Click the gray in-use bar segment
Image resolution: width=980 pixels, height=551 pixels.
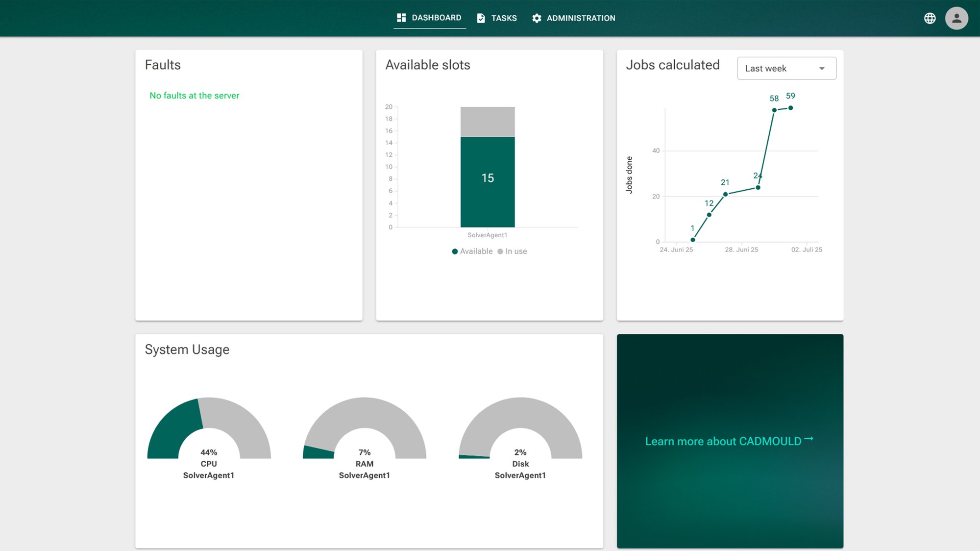pyautogui.click(x=487, y=122)
